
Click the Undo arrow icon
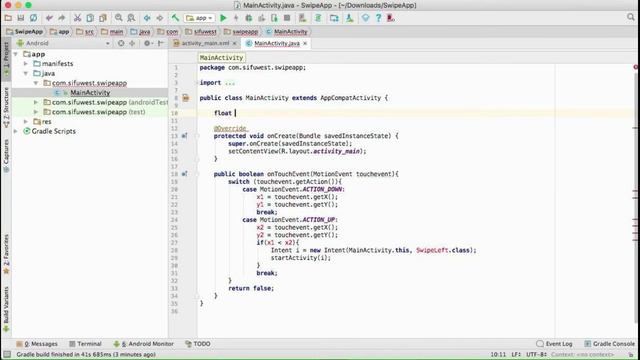tap(49, 18)
